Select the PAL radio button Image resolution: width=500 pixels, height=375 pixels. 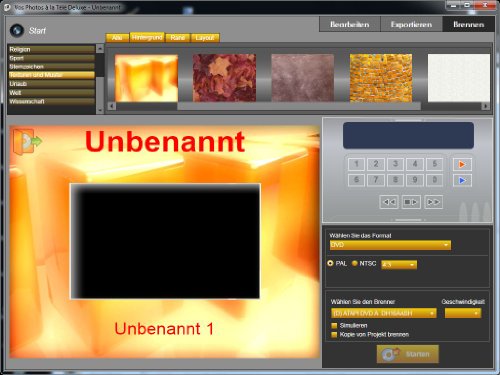point(330,263)
